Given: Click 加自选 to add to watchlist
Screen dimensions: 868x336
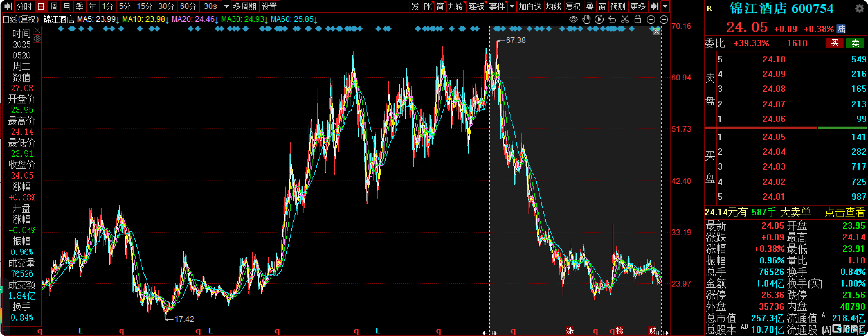Looking at the screenshot, I should click(530, 6).
